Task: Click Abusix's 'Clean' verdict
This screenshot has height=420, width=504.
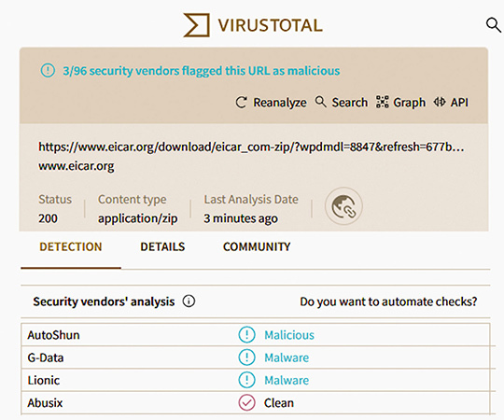Action: click(279, 403)
